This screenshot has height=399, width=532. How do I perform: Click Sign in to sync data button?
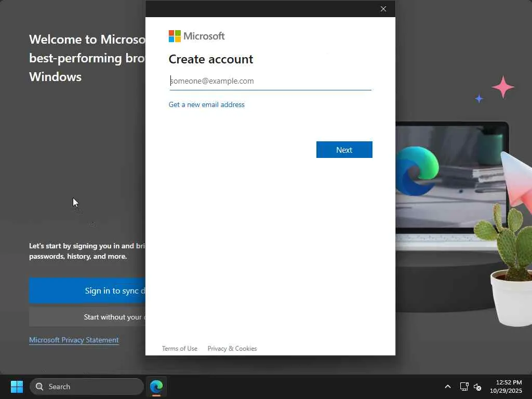(x=87, y=290)
